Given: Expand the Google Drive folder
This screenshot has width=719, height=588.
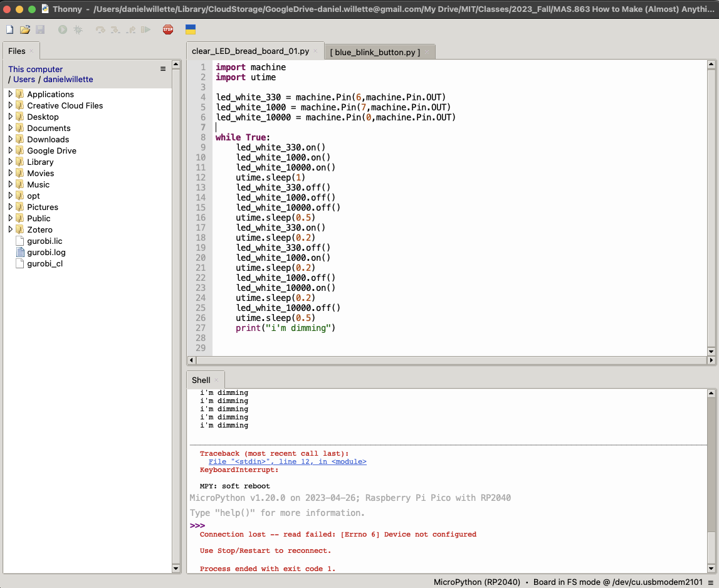Looking at the screenshot, I should pyautogui.click(x=11, y=150).
